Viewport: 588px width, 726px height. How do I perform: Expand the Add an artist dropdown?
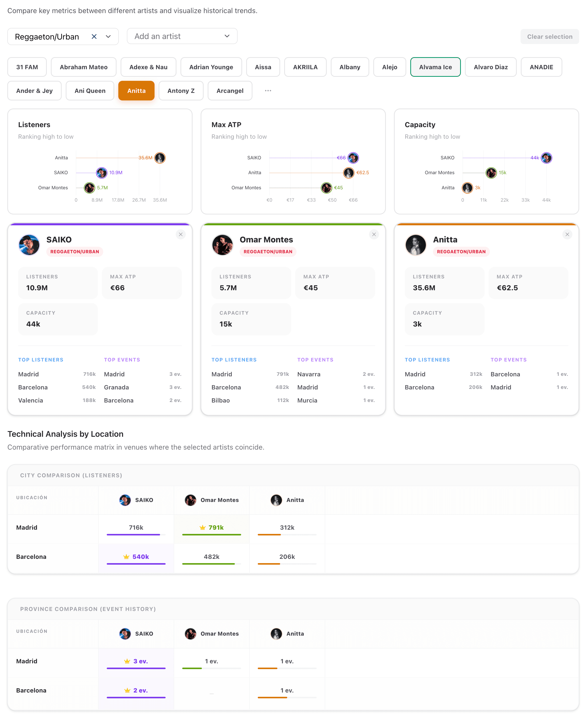coord(227,36)
